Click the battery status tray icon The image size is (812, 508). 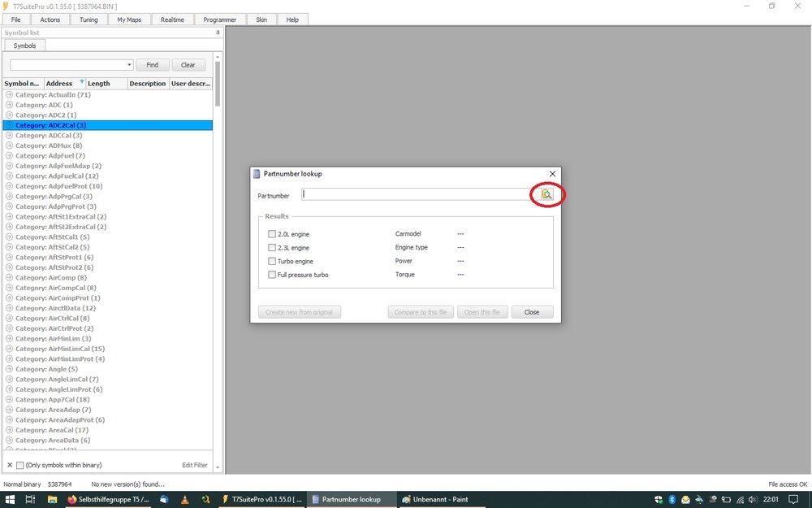(726, 500)
